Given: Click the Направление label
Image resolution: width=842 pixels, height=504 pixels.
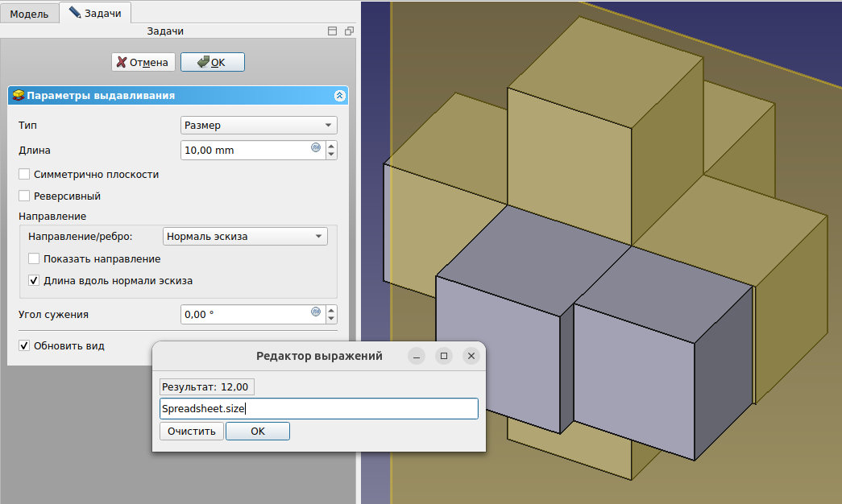Looking at the screenshot, I should pos(52,217).
